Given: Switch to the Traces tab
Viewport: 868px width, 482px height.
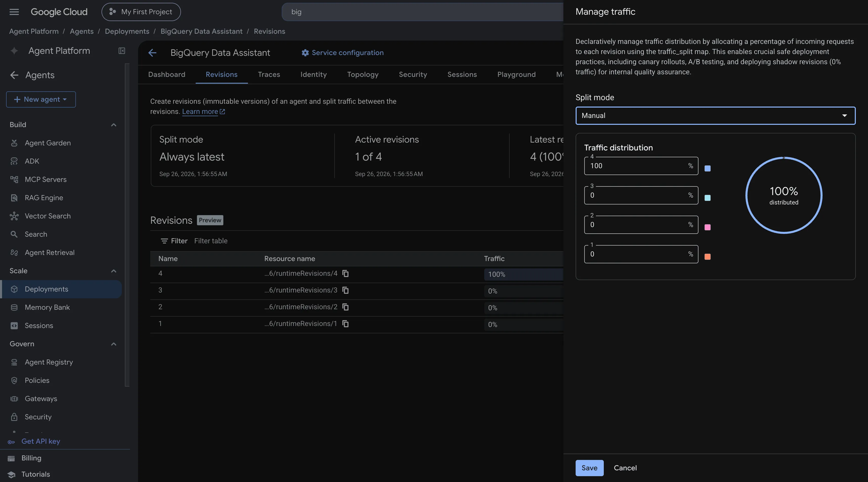Looking at the screenshot, I should pos(269,74).
